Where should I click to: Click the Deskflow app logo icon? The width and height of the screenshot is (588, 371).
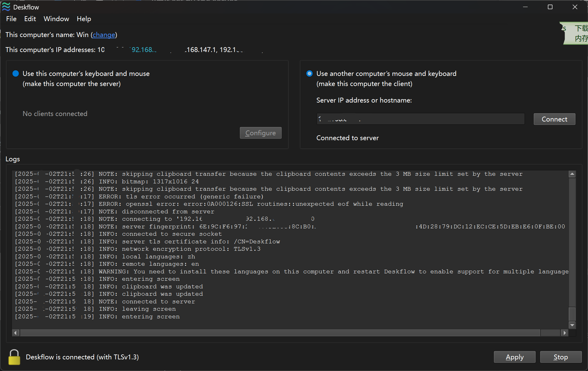(6, 7)
